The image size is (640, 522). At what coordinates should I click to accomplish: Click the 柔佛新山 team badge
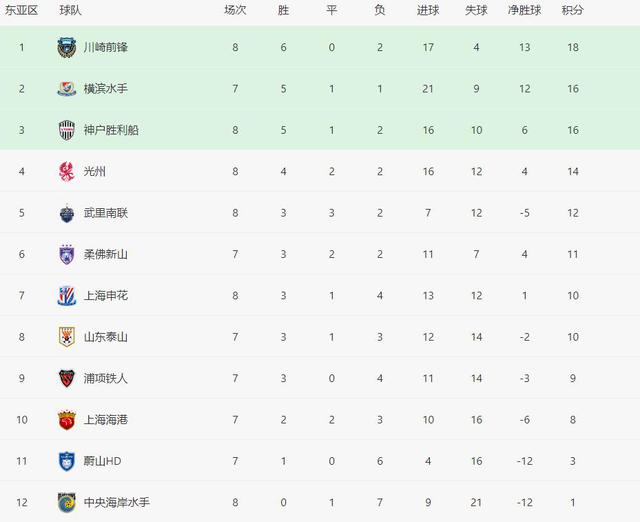(x=67, y=254)
